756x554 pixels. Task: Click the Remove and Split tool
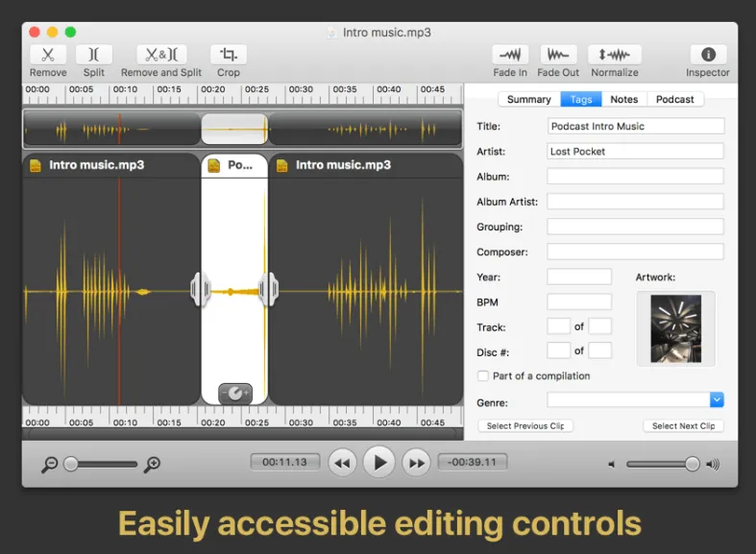pos(161,55)
